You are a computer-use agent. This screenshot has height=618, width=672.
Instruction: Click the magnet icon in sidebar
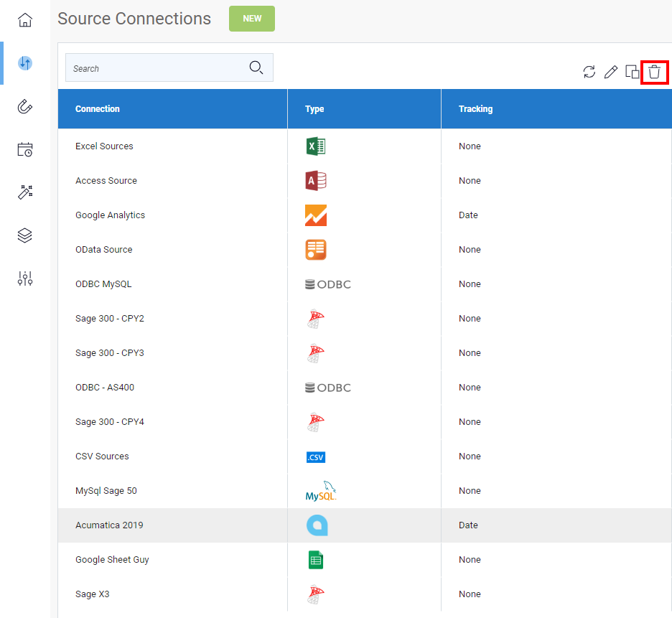coord(25,107)
